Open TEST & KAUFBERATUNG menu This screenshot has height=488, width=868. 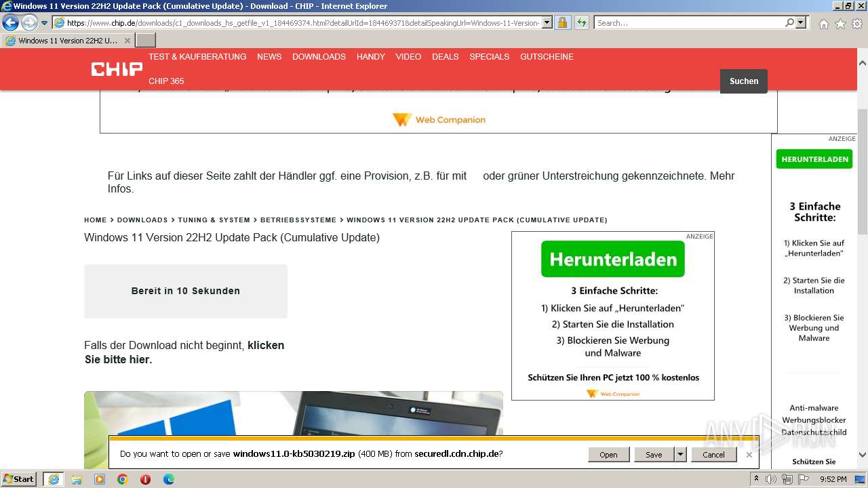pyautogui.click(x=197, y=57)
